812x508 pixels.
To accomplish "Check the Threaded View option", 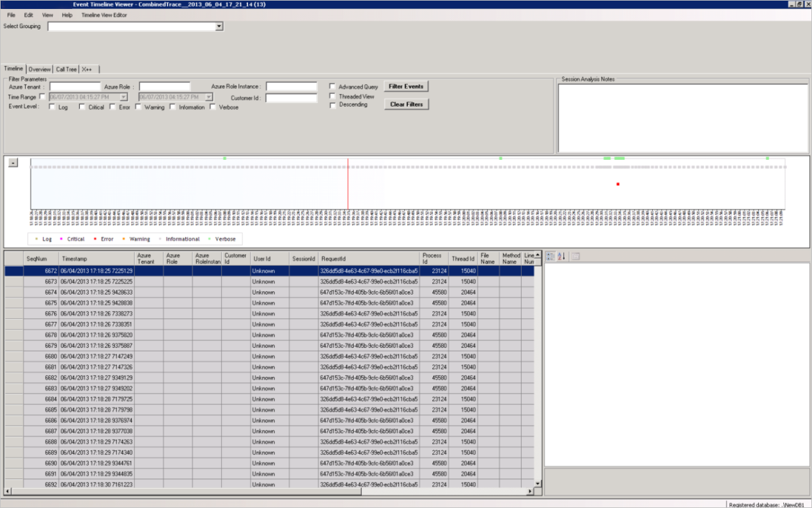I will click(x=331, y=96).
